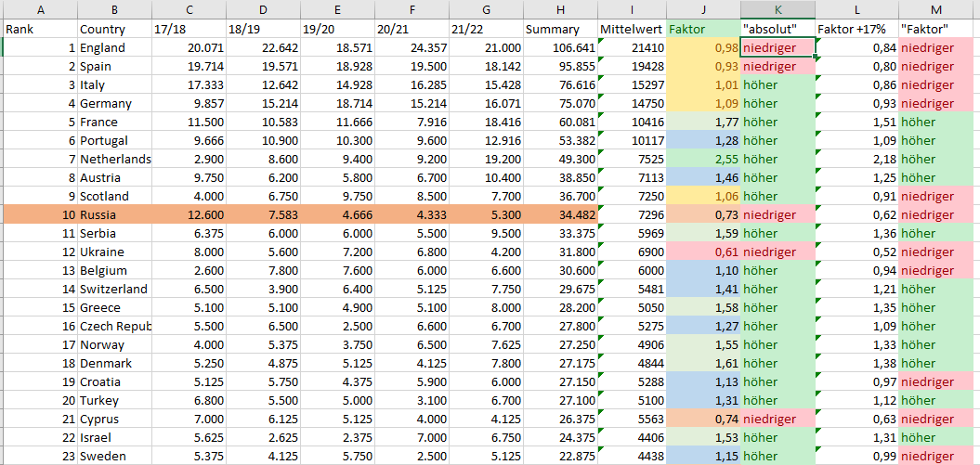Select the Israel country cell

(x=115, y=437)
